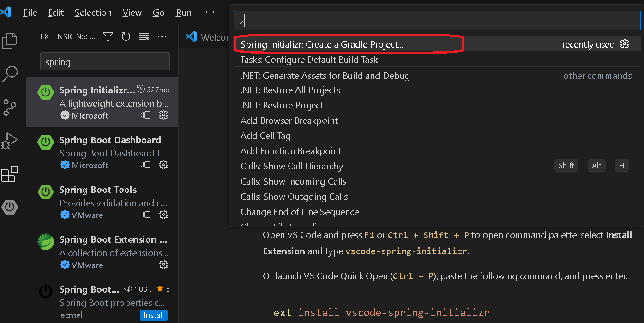
Task: Open Spring Boot Dashboard extension entry
Action: (x=102, y=152)
